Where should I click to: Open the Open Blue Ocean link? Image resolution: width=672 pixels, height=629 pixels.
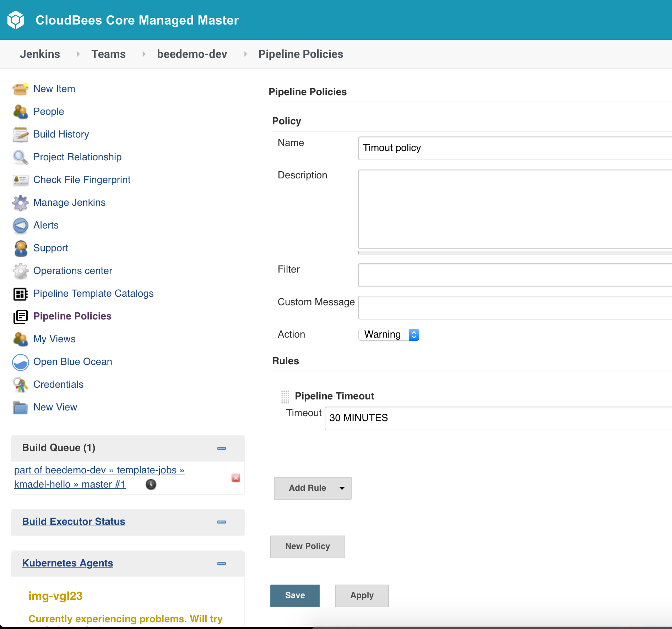coord(73,362)
